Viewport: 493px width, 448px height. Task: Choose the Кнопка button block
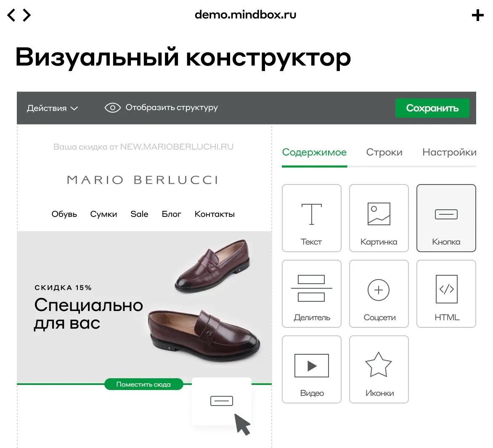[x=446, y=218]
